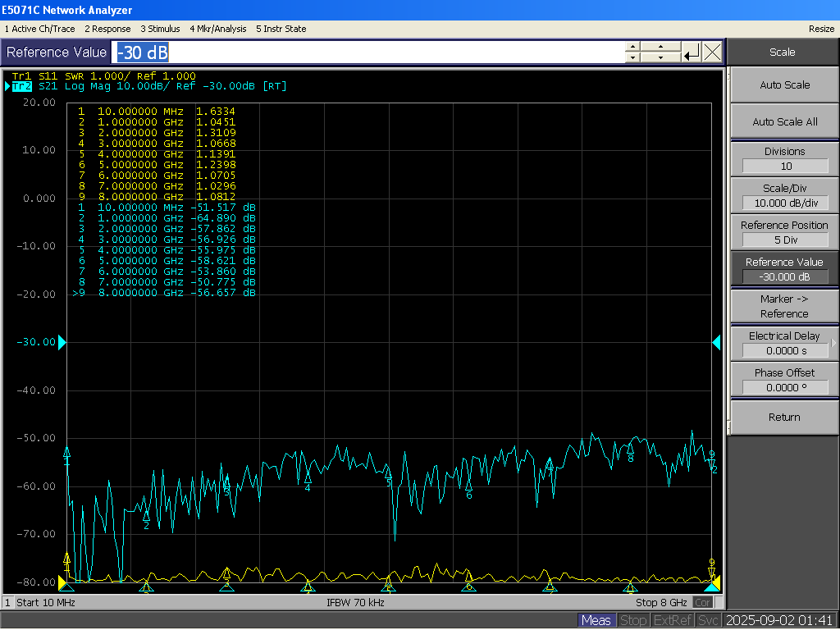Toggle the ExtRef status indicator
840x630 pixels.
[673, 620]
